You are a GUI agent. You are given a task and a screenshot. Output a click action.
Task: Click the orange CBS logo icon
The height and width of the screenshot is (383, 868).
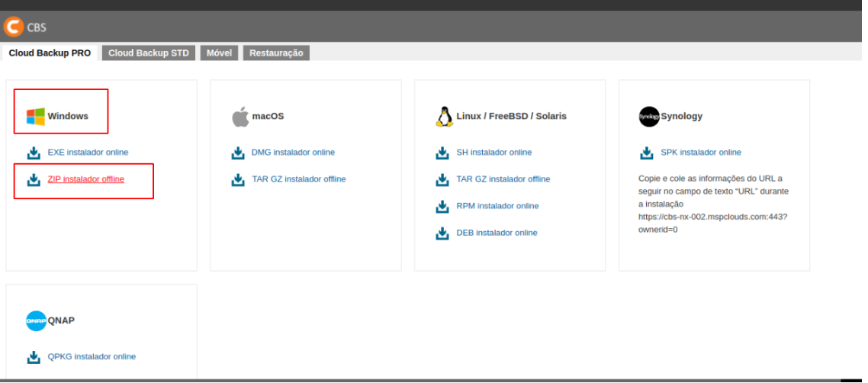pos(14,27)
